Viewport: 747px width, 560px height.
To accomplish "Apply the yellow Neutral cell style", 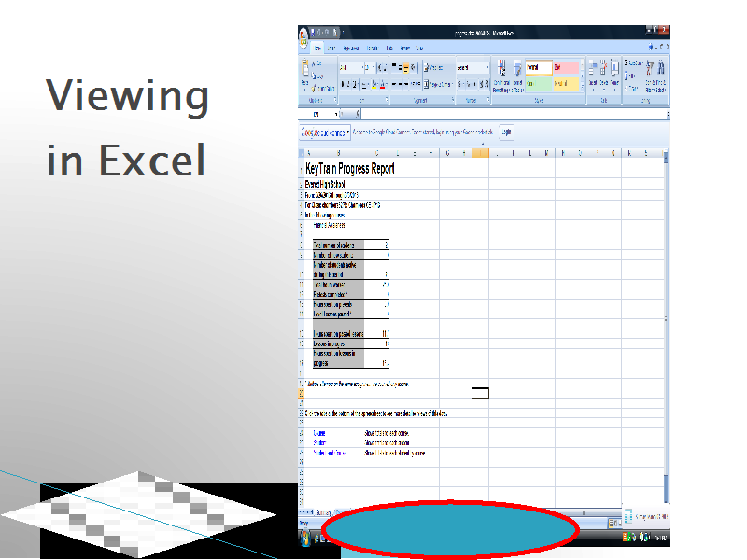I will pyautogui.click(x=566, y=83).
